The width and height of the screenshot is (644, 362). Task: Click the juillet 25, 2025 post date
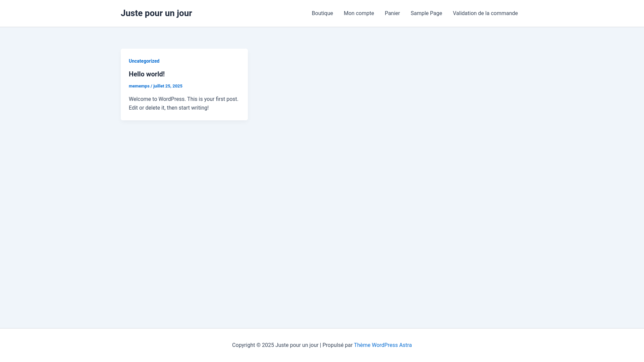[x=168, y=86]
